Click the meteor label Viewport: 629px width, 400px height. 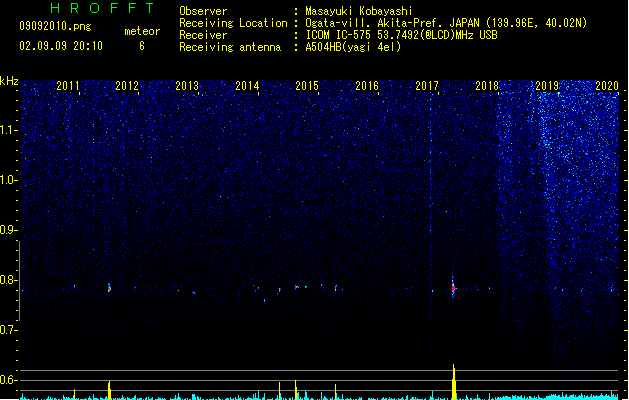point(142,31)
